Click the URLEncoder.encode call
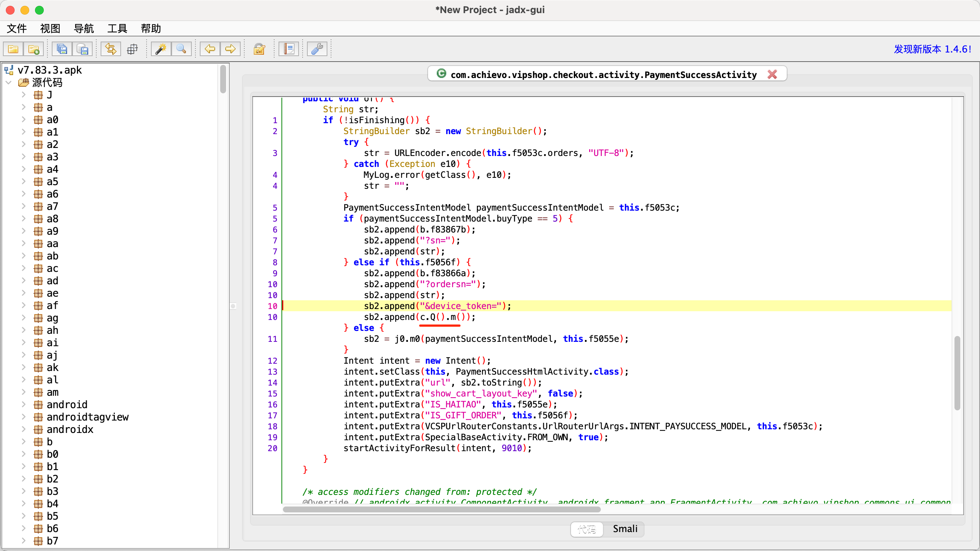Image resolution: width=980 pixels, height=551 pixels. point(437,153)
